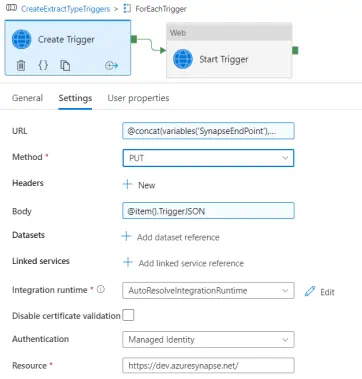Click the Web label on Start Trigger
This screenshot has width=362, height=379.
pos(178,33)
